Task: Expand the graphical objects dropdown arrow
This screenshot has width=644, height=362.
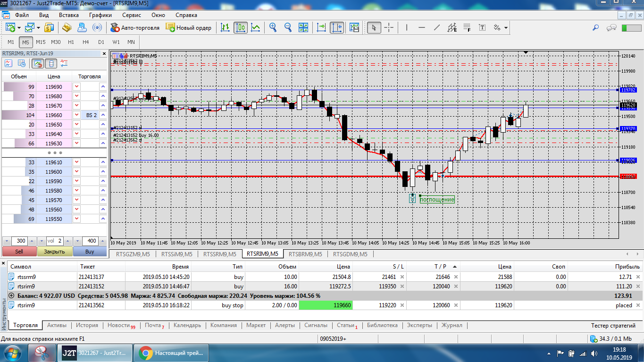Action: pos(506,27)
